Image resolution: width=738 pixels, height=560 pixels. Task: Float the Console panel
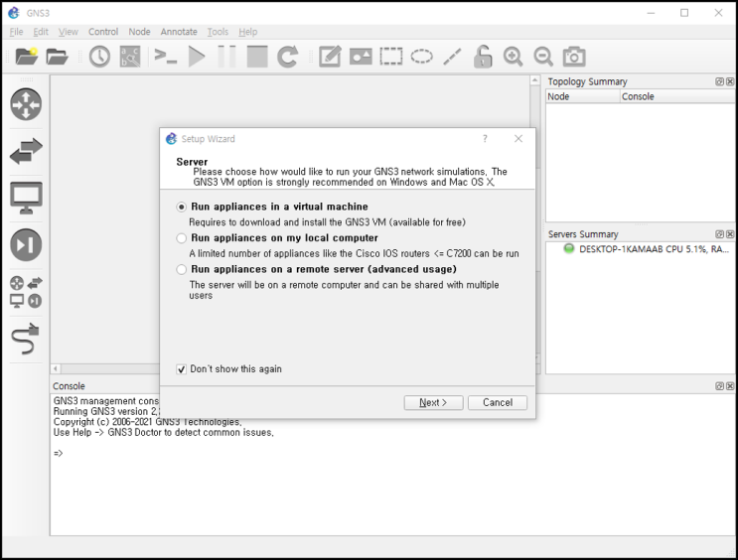point(720,386)
